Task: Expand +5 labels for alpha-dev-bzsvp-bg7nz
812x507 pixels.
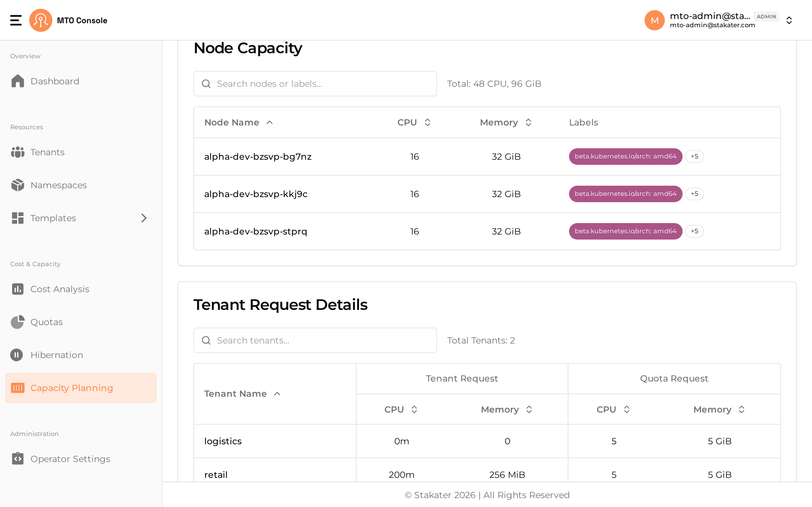Action: click(694, 157)
